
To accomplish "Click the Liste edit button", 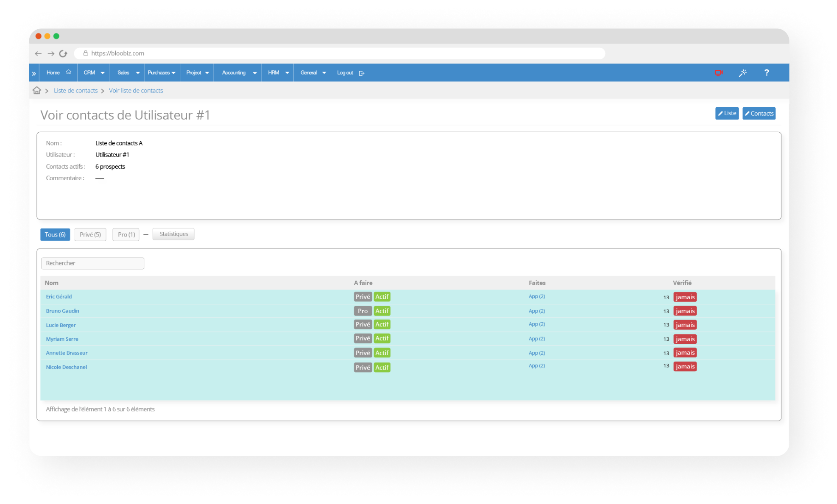I will pyautogui.click(x=727, y=113).
